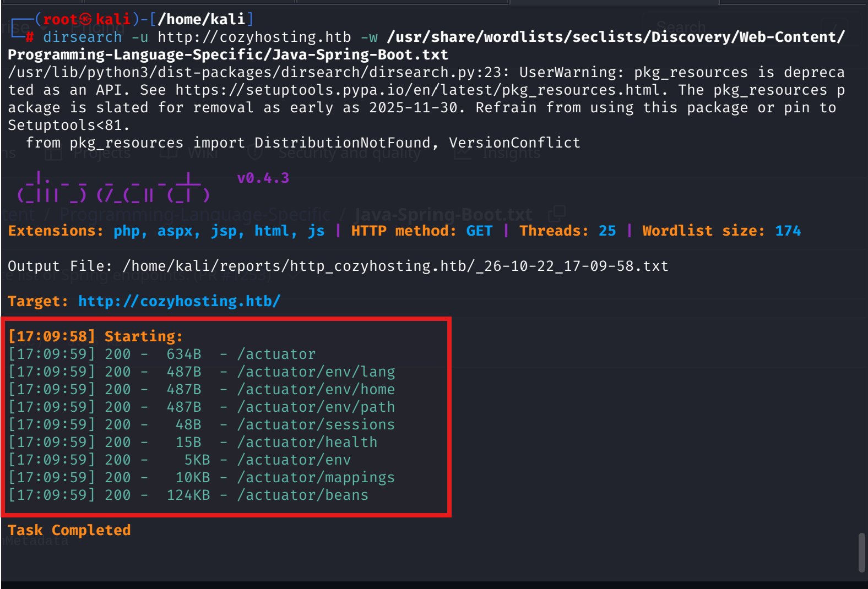Click the v0.4.3 version label

263,178
